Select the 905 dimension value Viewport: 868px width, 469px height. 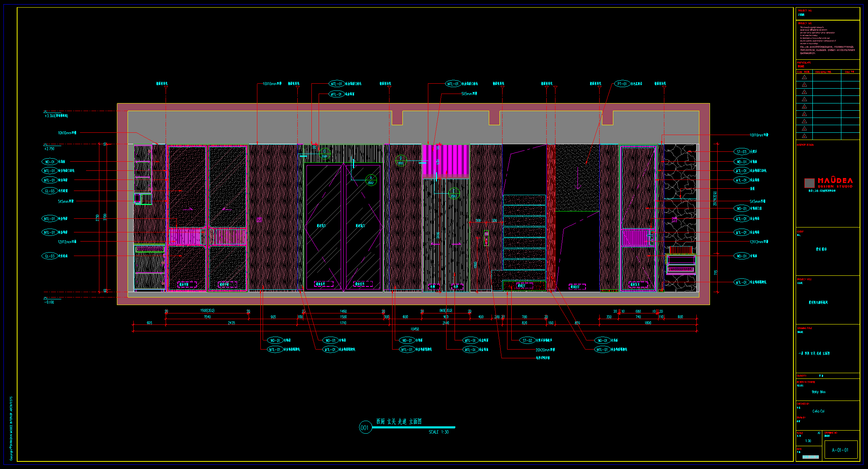point(273,317)
